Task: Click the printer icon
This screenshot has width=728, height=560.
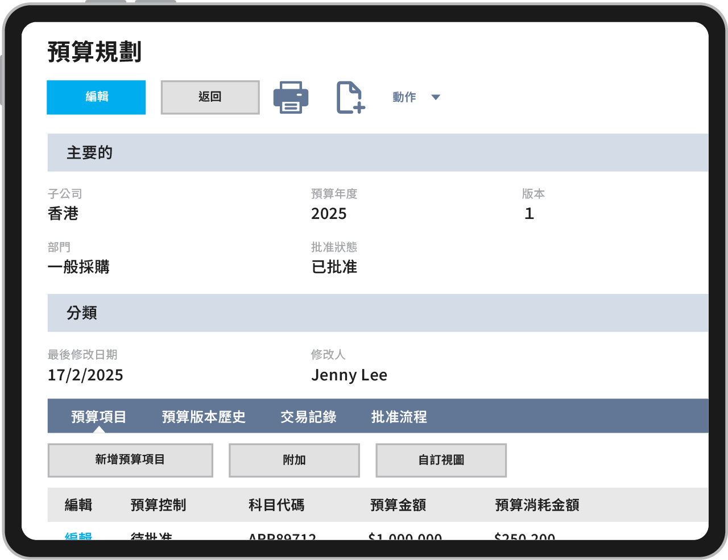Action: (x=291, y=97)
